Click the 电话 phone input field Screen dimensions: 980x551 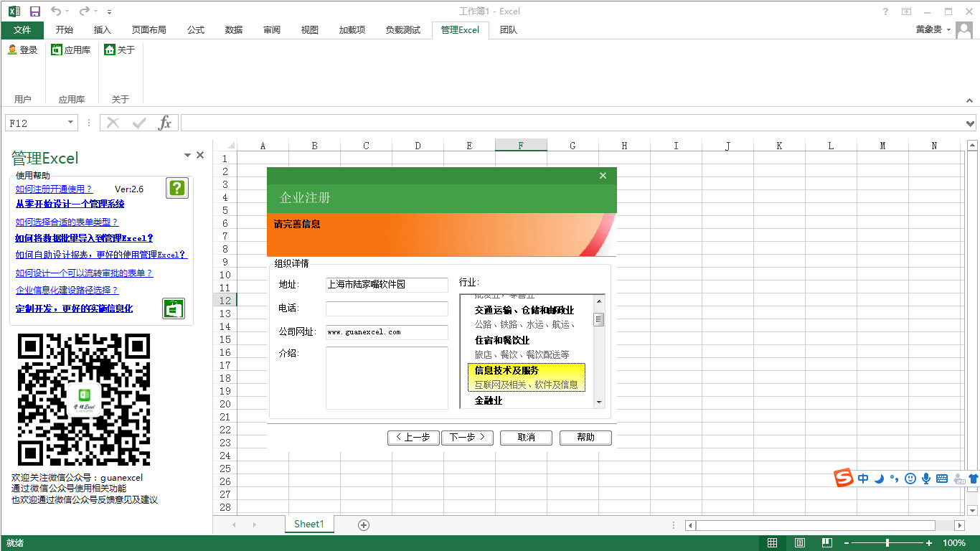[387, 309]
